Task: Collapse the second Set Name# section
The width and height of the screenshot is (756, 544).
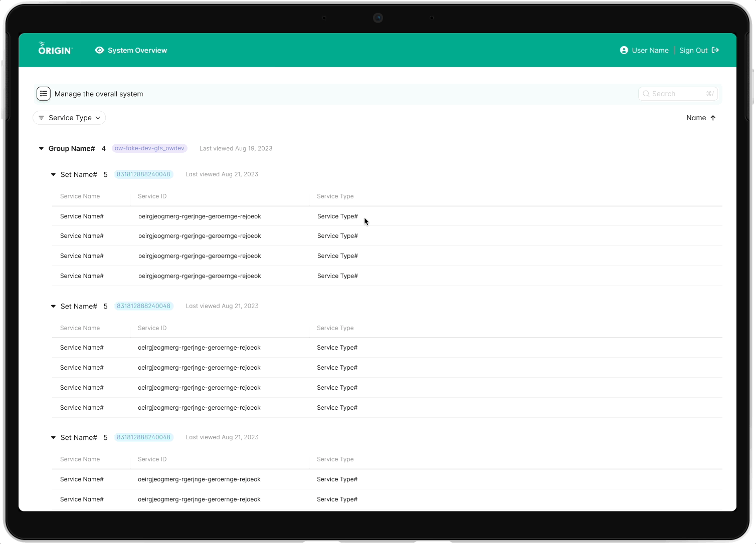Action: click(53, 306)
